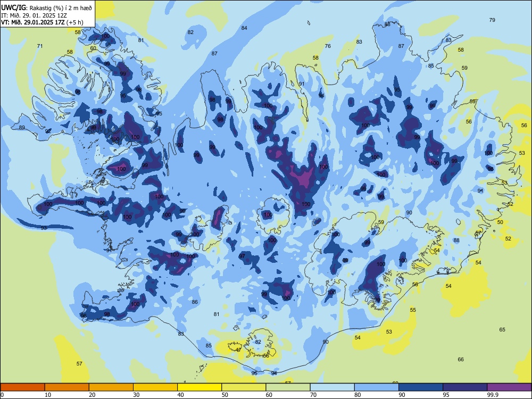Select the map value 86 in the southwest
This screenshot has height=399, width=532.
coord(195,302)
